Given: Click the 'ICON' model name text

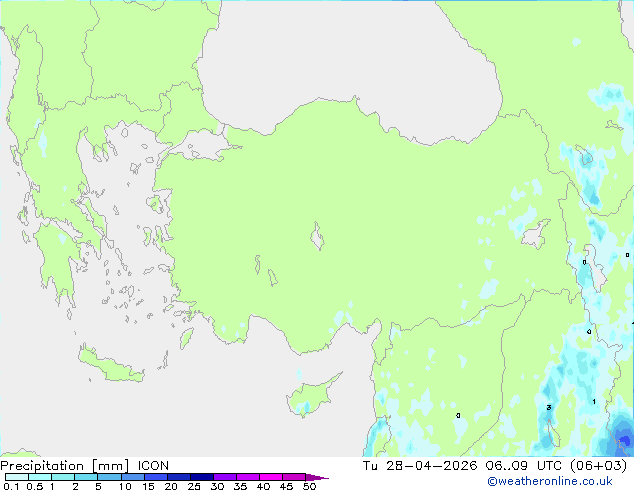Looking at the screenshot, I should (x=153, y=466).
